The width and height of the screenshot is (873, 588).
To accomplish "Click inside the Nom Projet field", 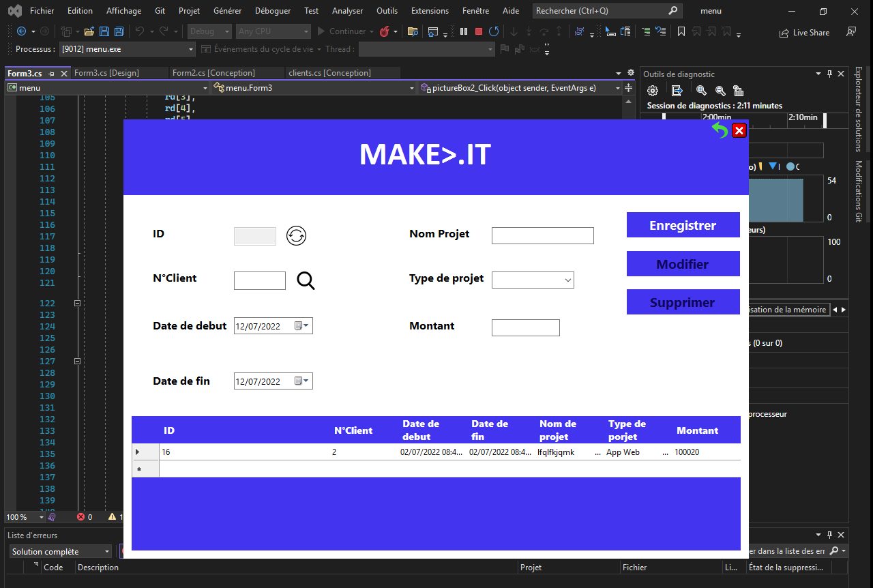I will click(542, 235).
